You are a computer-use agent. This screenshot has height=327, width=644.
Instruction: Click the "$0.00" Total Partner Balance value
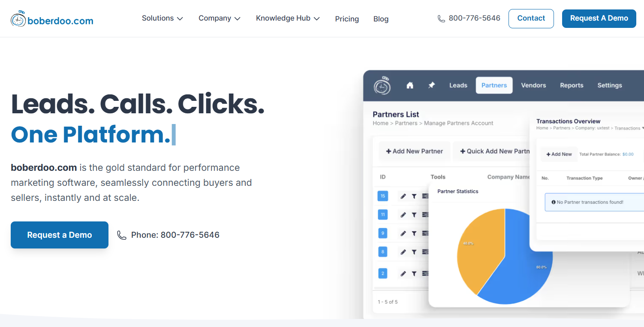tap(628, 154)
